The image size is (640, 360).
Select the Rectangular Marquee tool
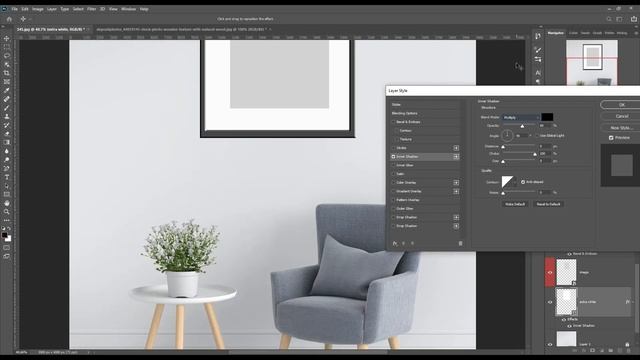point(7,47)
